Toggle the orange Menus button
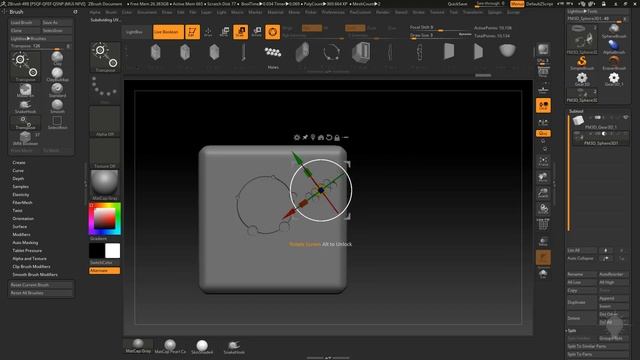 tap(517, 4)
